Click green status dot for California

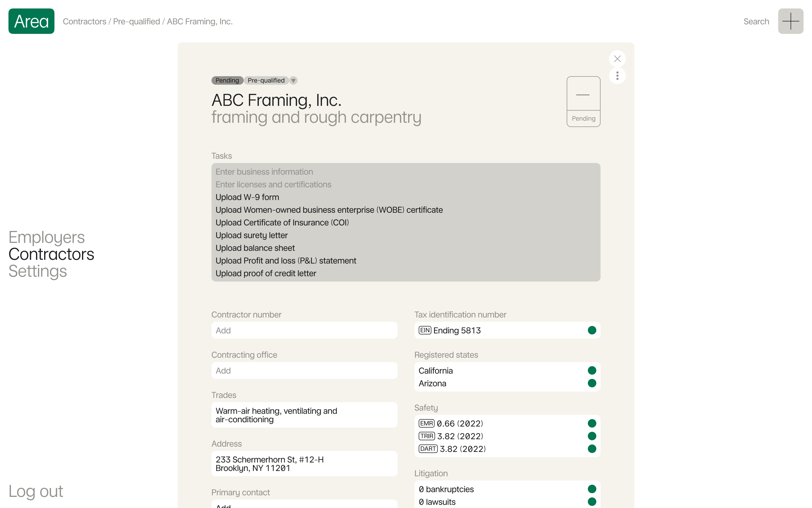tap(592, 371)
